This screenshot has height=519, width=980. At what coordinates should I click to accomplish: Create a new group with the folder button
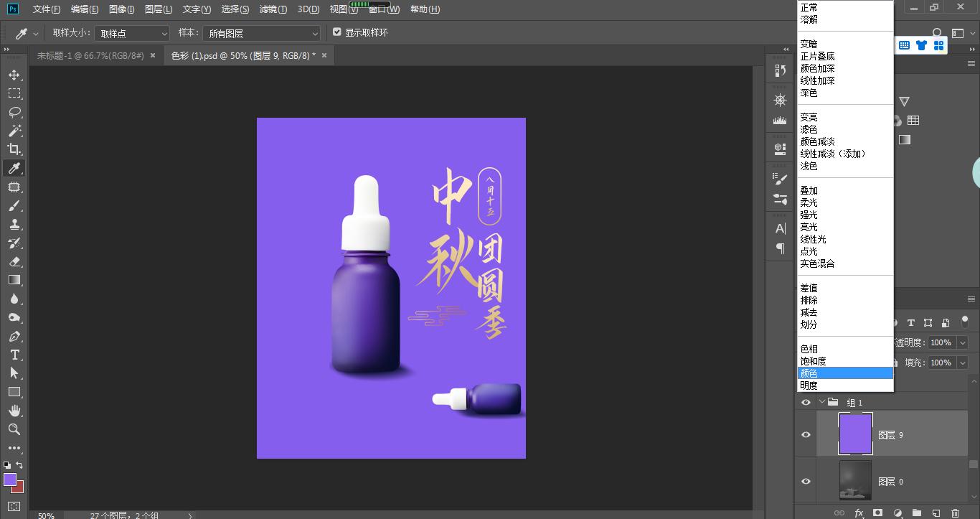coord(917,513)
